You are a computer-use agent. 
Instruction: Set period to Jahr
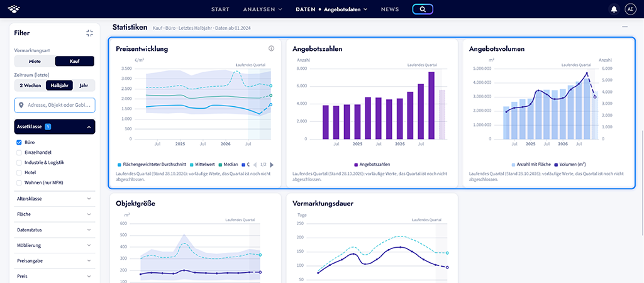pyautogui.click(x=84, y=86)
